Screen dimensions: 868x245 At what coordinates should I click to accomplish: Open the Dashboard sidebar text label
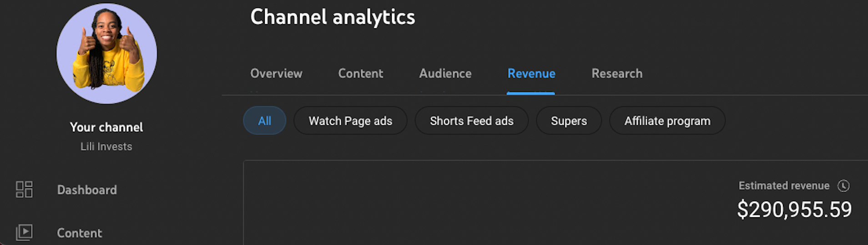pyautogui.click(x=87, y=190)
